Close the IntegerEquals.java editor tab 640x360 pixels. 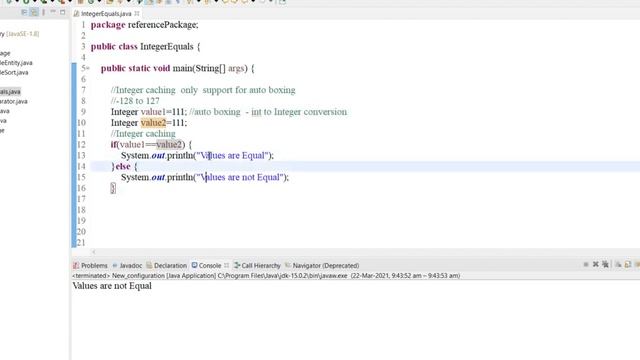click(137, 13)
